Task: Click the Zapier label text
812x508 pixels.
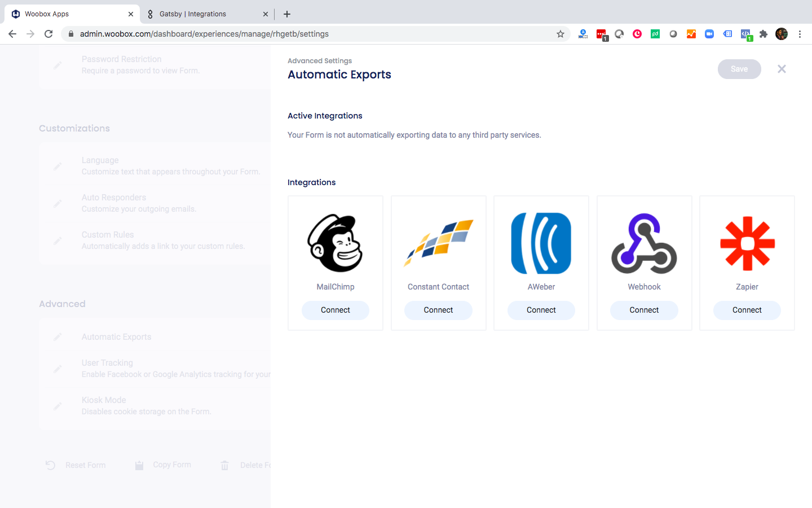Action: tap(747, 287)
